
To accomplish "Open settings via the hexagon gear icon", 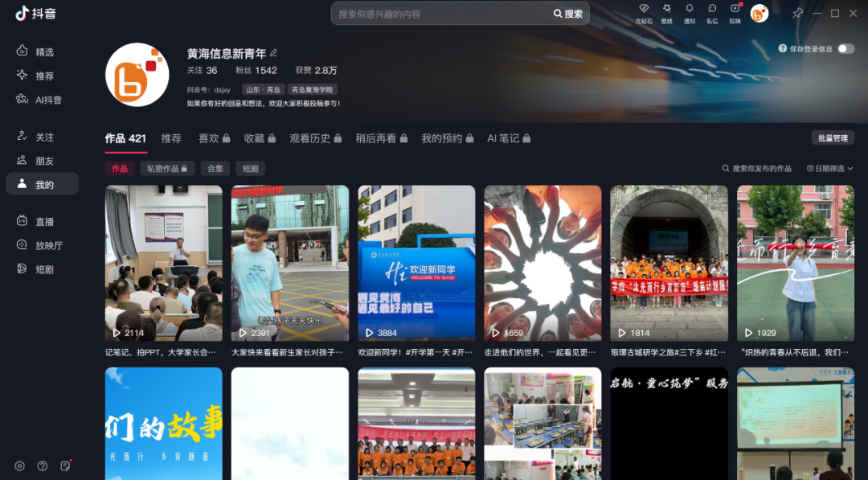I will tap(19, 466).
